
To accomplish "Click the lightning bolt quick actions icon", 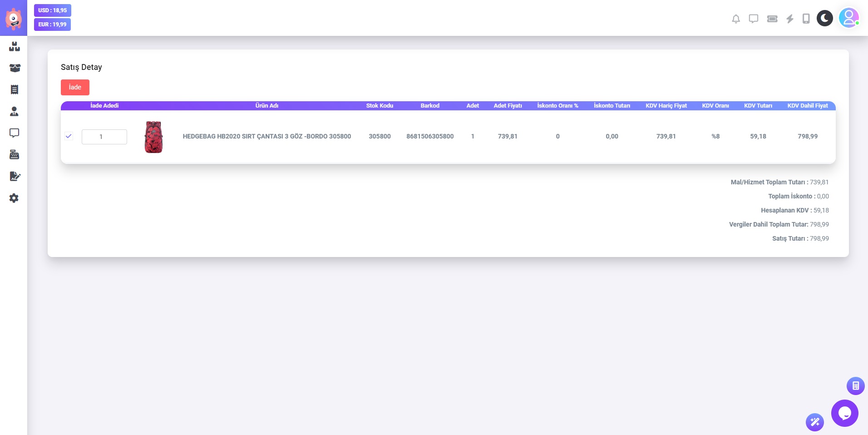I will (790, 19).
